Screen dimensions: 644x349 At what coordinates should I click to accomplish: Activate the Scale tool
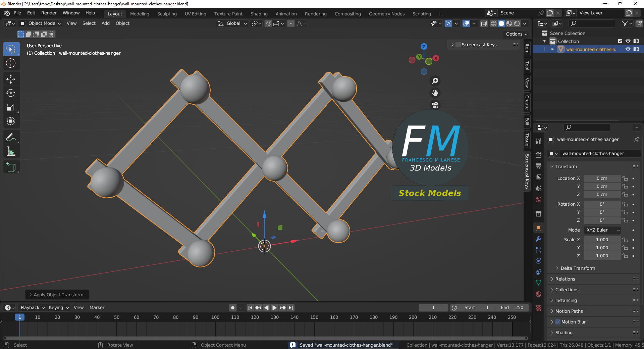pos(11,107)
